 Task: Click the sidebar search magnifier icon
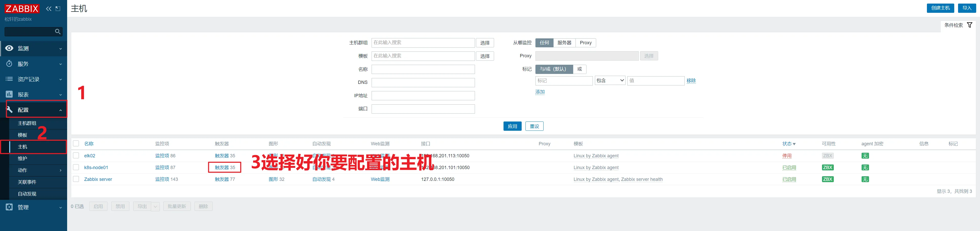click(x=58, y=32)
